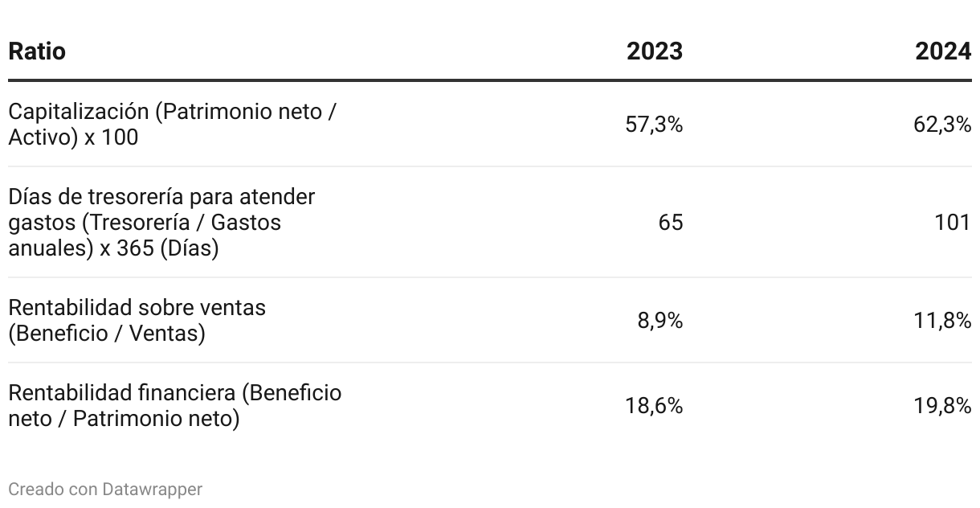Open the Creado con Datawrapper link
Screen dimensions: 980x508
coord(105,489)
